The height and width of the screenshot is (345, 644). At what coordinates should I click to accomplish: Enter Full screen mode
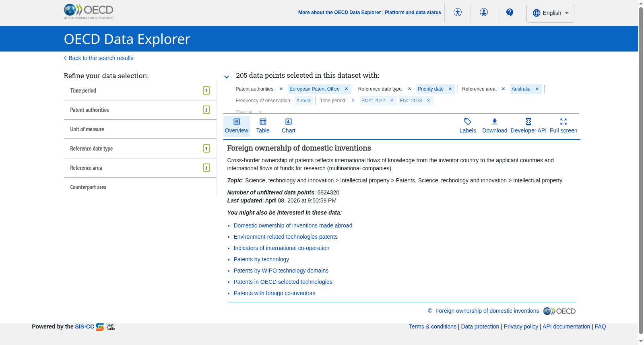[563, 126]
